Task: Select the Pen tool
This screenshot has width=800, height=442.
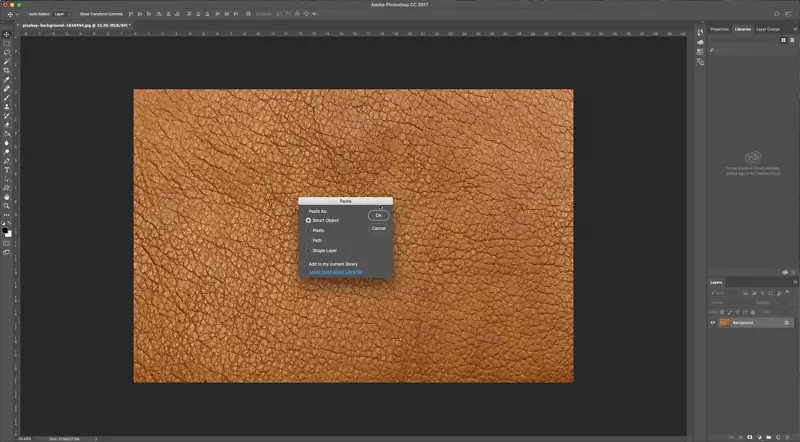Action: 7,161
